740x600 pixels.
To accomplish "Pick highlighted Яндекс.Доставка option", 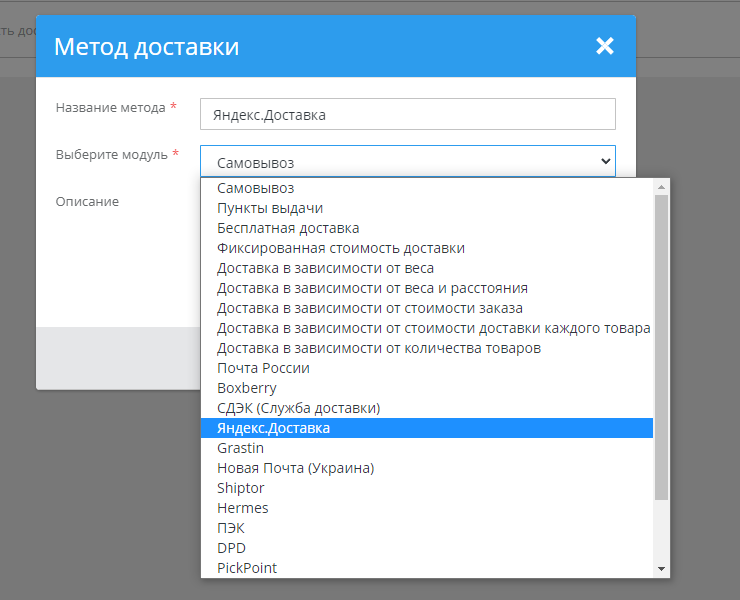I will (273, 428).
